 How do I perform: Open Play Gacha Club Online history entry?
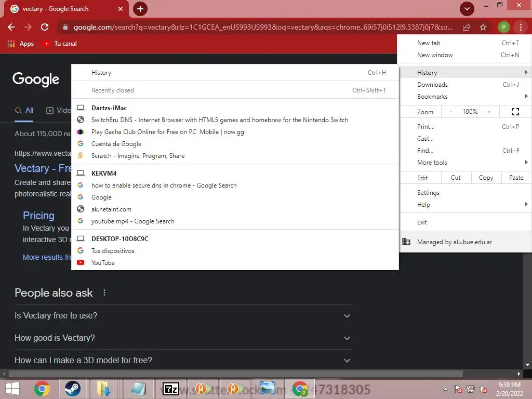[x=235, y=132]
